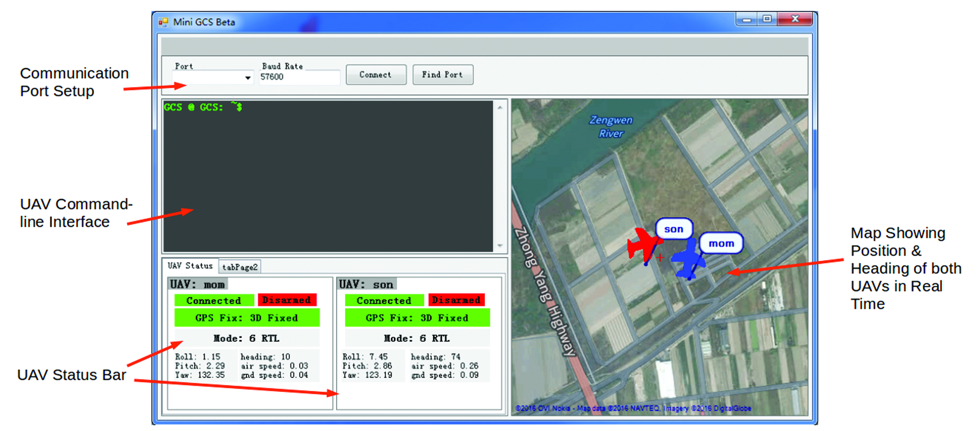The image size is (980, 431).
Task: Click the green Connected indicator for UAV mom
Action: (x=214, y=300)
